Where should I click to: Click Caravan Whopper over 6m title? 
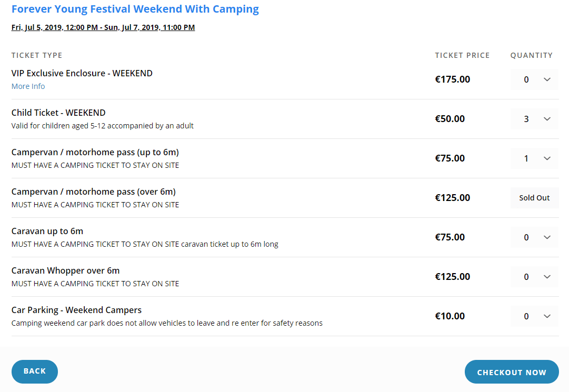click(65, 270)
